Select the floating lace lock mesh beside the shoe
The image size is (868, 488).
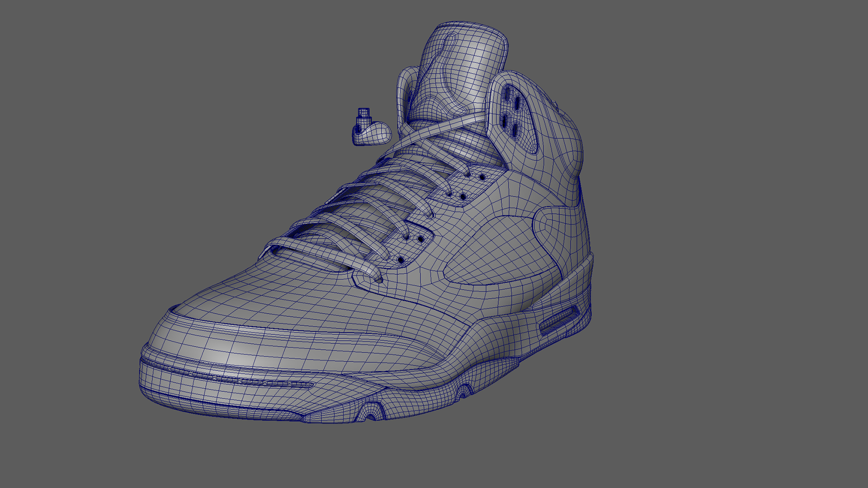pyautogui.click(x=371, y=128)
